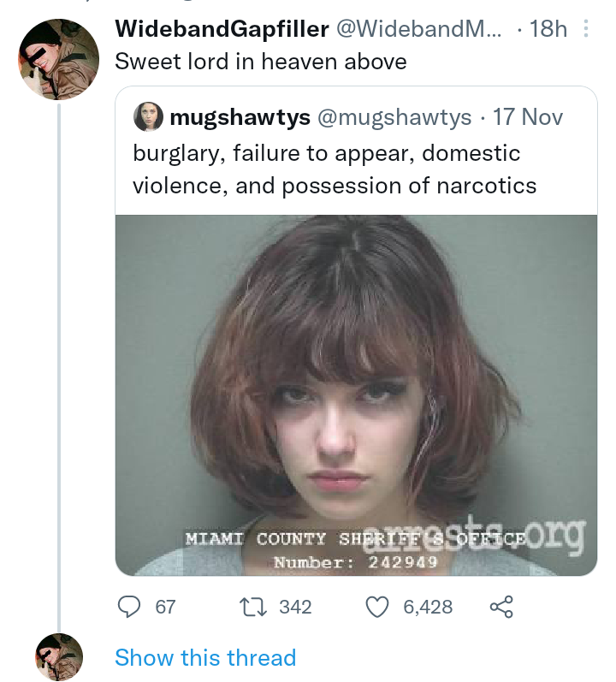Click the mugshawtys bold display name
The image size is (616, 682).
pos(240,117)
